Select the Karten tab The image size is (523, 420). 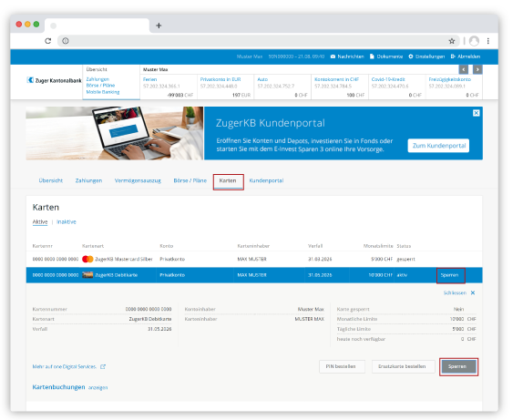(x=228, y=180)
